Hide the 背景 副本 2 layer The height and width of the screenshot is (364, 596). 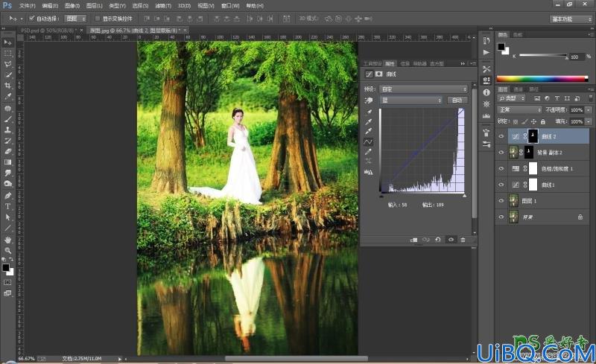tap(501, 153)
